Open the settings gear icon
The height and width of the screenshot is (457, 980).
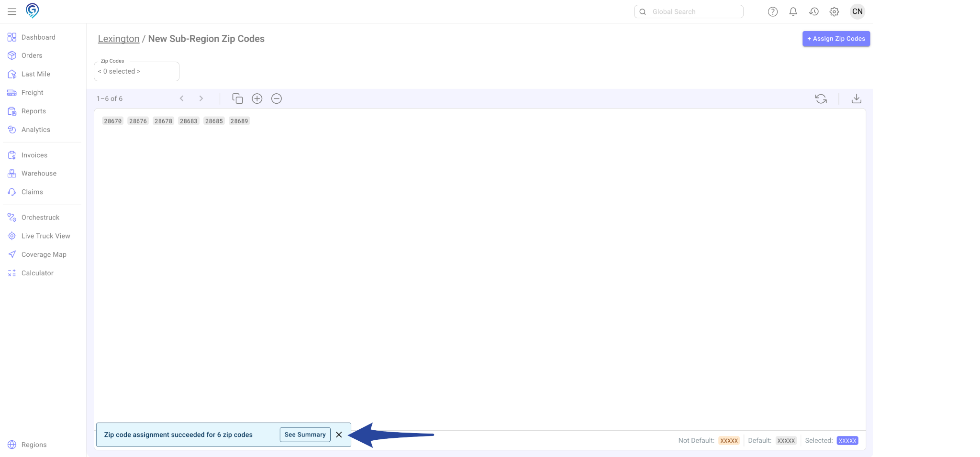834,12
